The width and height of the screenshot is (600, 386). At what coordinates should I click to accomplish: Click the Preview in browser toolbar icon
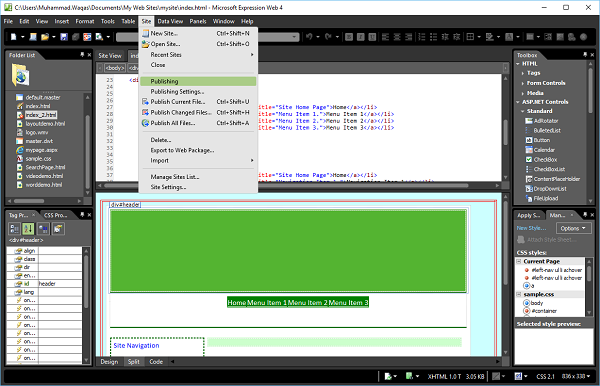pyautogui.click(x=99, y=37)
